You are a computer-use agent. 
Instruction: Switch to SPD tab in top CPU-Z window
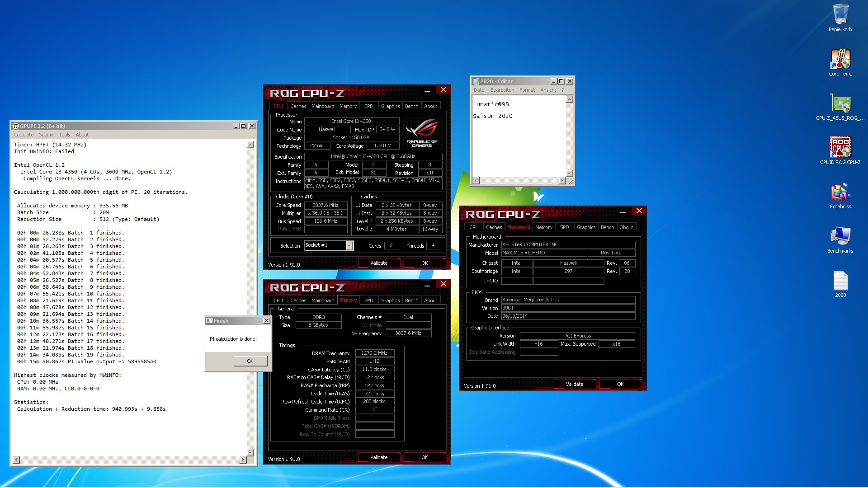click(x=369, y=106)
